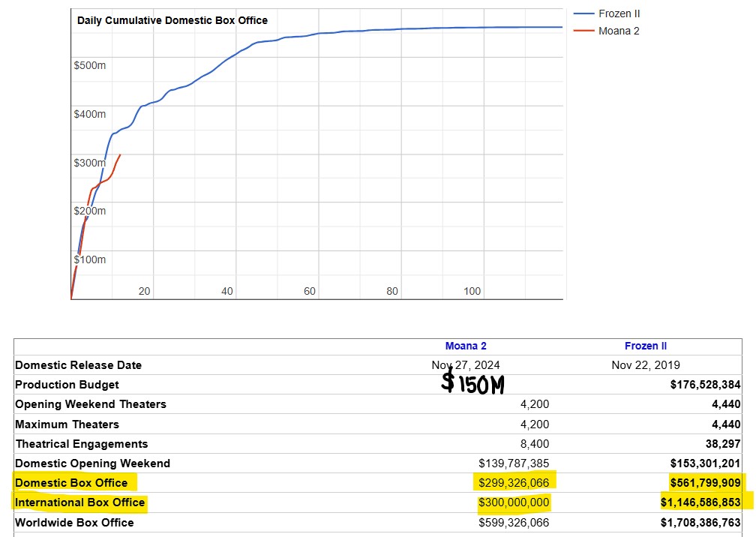
Task: Click the blue Frozen II legend line swatch
Action: [x=583, y=13]
